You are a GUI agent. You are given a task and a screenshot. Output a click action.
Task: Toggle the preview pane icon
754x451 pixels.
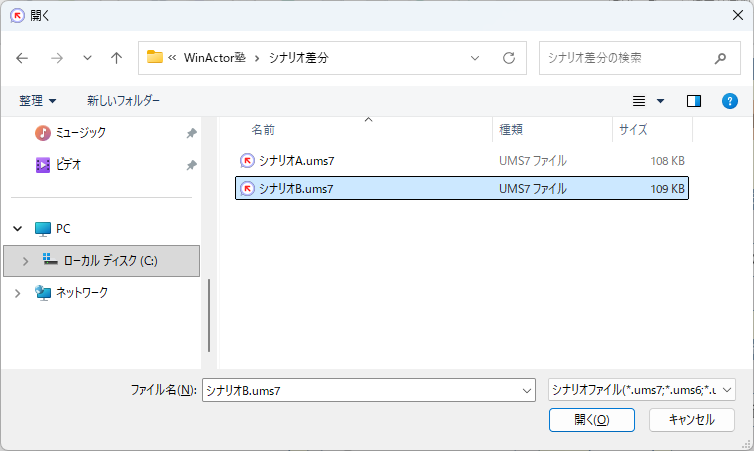coord(694,101)
